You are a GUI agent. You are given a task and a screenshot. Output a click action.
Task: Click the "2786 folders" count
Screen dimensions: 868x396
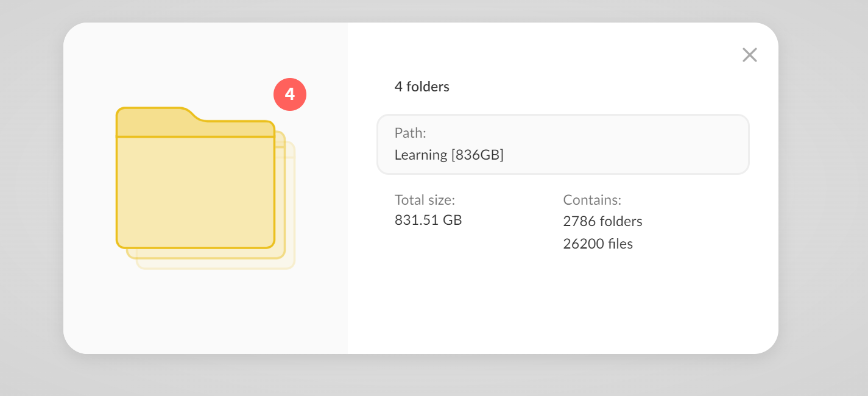[x=602, y=221]
